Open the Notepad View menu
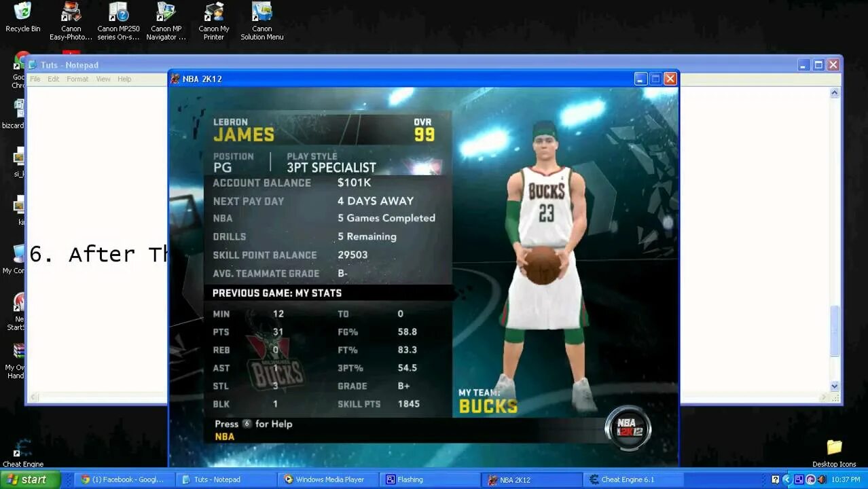The height and width of the screenshot is (489, 868). click(x=103, y=79)
